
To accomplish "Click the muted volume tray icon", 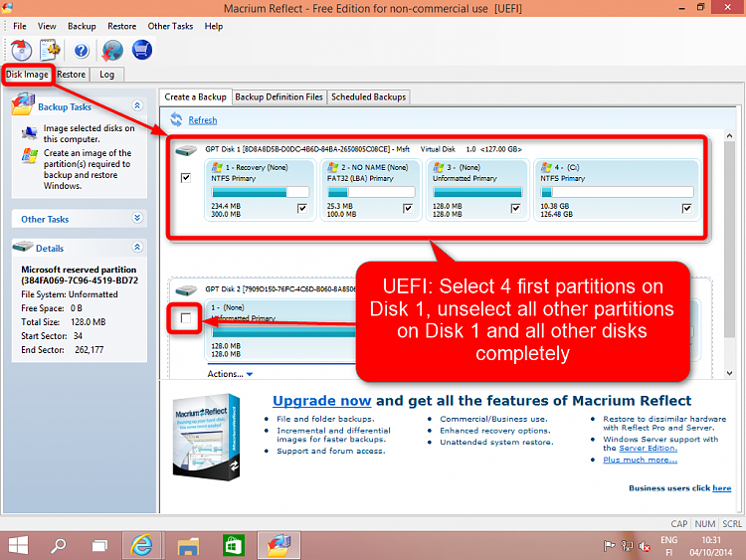I will 645,547.
